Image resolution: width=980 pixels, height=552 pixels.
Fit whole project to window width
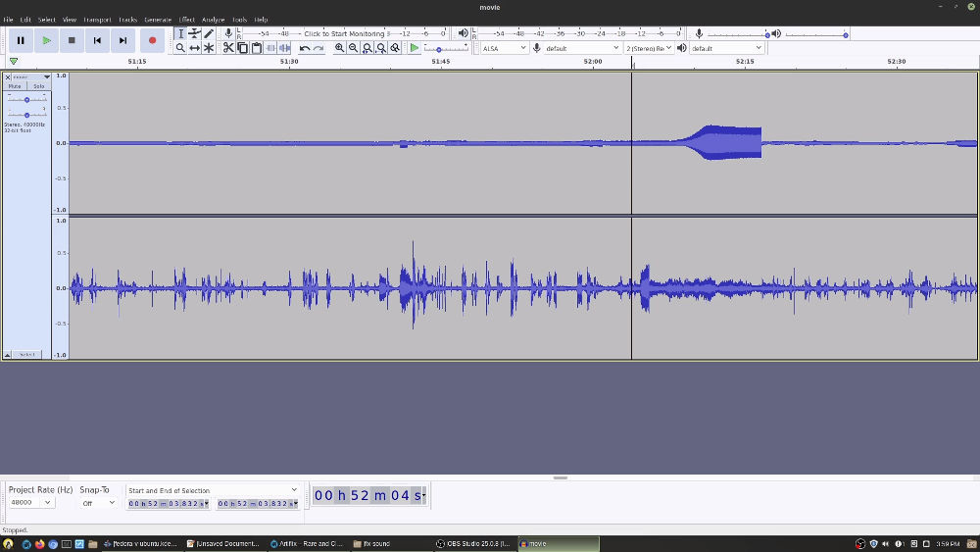(x=381, y=48)
